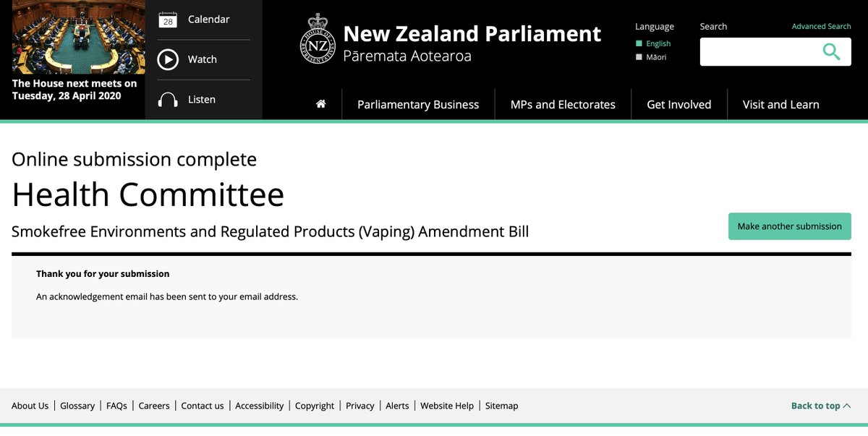Go to the home page icon
Image resolution: width=868 pixels, height=436 pixels.
click(x=321, y=104)
